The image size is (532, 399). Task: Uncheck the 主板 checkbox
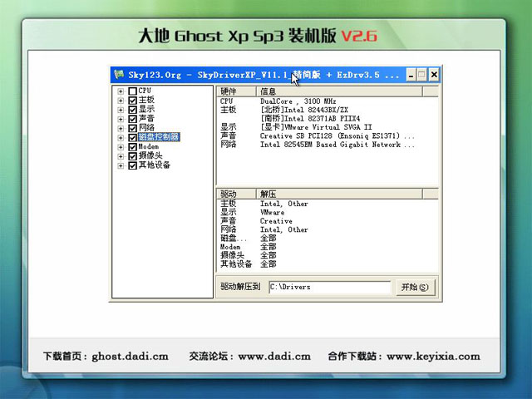133,101
